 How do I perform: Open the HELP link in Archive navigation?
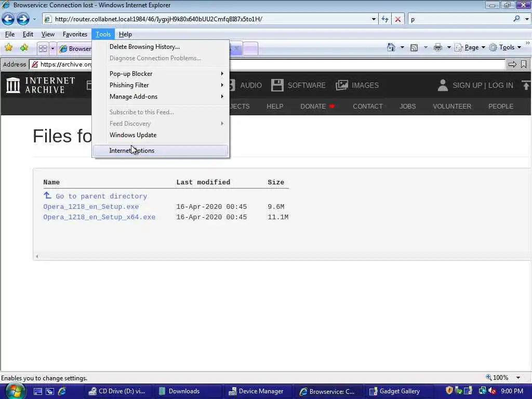point(275,107)
